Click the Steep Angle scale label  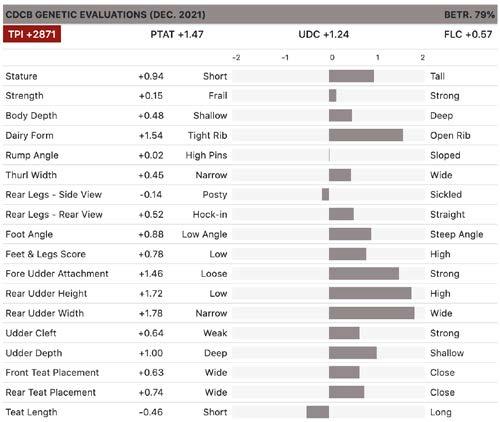(x=457, y=234)
